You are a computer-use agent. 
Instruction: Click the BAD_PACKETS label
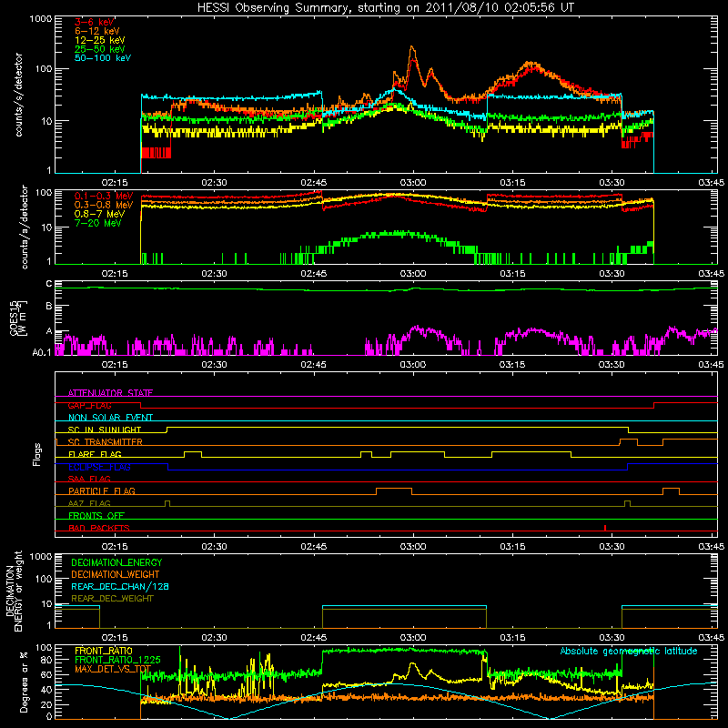click(x=99, y=528)
